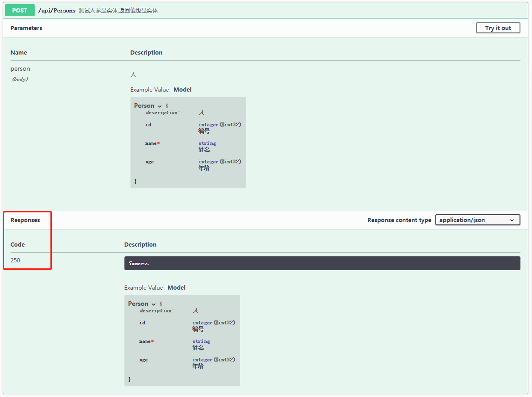
Task: Click the Chinese endpoint summary text in header
Action: click(118, 10)
